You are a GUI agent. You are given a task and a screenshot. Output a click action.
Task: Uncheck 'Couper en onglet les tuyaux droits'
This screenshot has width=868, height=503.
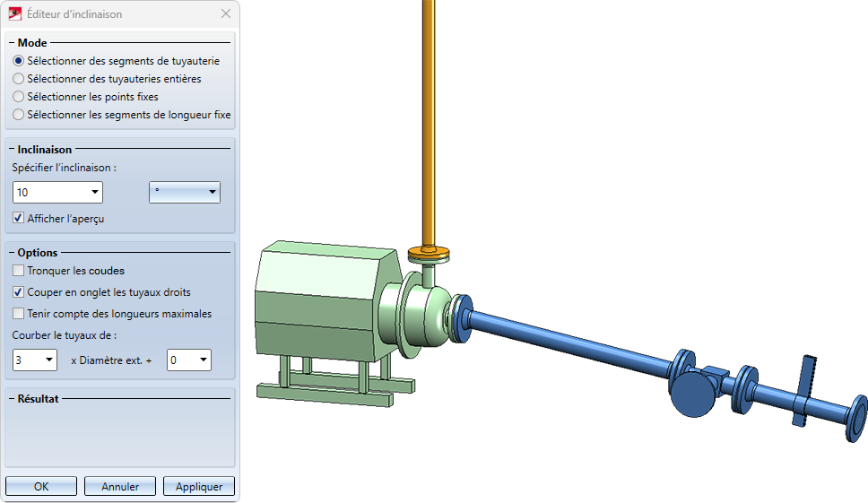click(19, 292)
